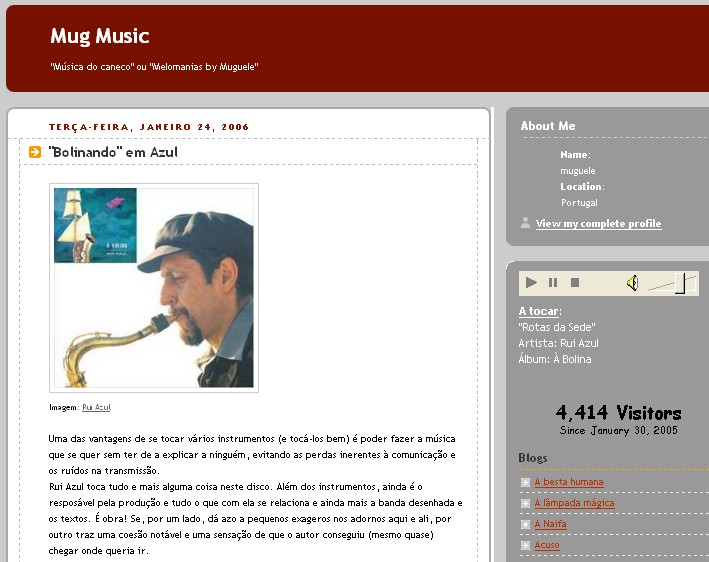The width and height of the screenshot is (709, 562).
Task: Click the Mug Music blog title
Action: click(x=99, y=36)
